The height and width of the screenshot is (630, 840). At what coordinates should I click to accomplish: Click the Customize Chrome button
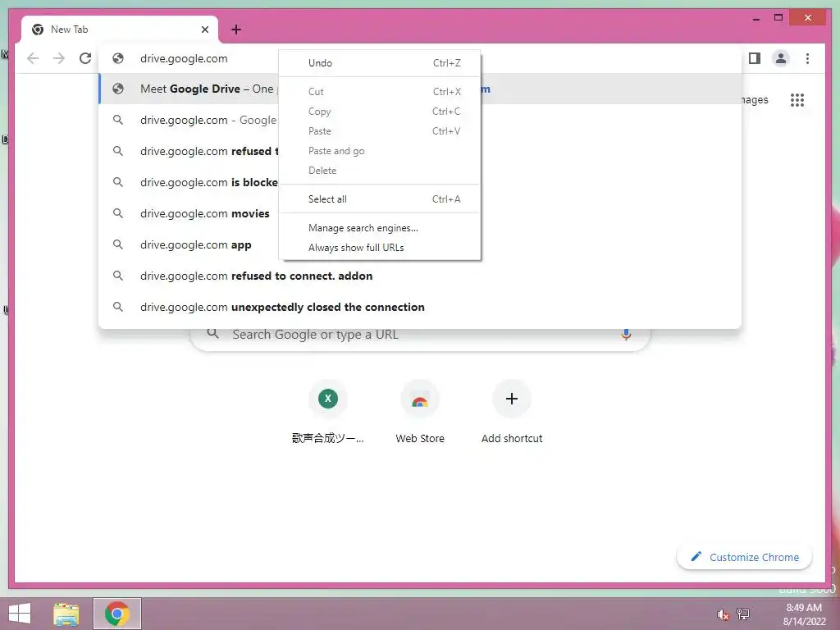(x=745, y=557)
